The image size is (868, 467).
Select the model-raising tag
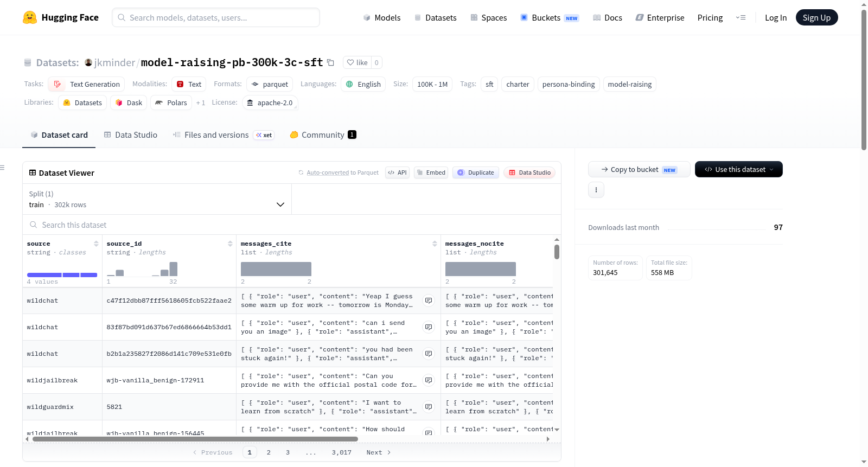630,84
